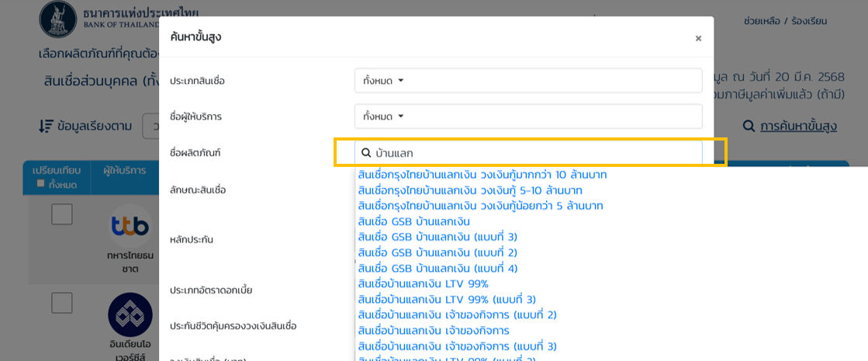
Task: Choose สินเชื่อ GSB บ้านแลกเงิน (แบบที่ 3)
Action: tap(437, 237)
